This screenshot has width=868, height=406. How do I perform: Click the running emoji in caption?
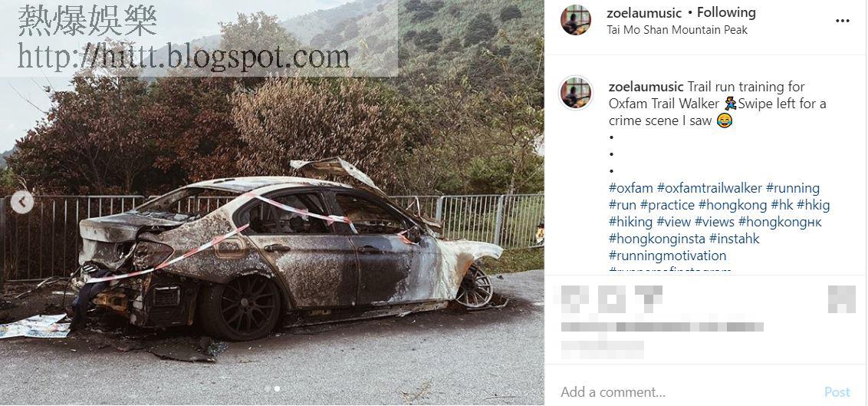(730, 104)
